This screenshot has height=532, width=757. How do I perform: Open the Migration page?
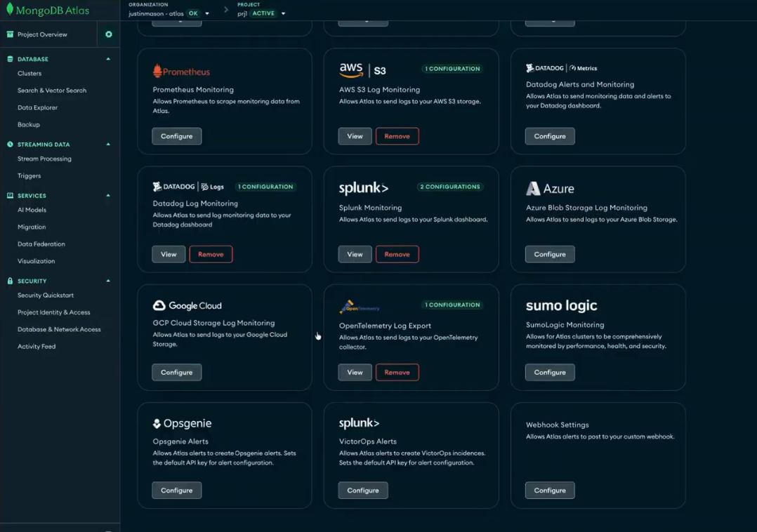click(32, 227)
